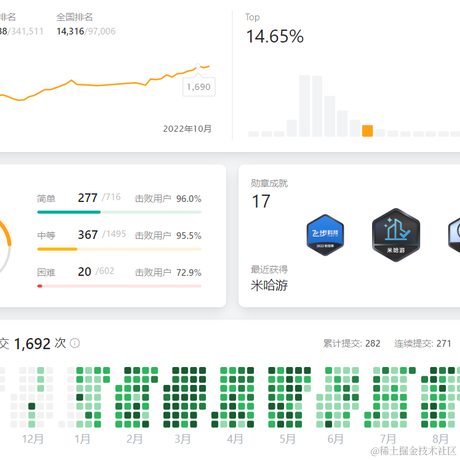Click the 米哈游 recent badge name
The height and width of the screenshot is (460, 460).
269,285
